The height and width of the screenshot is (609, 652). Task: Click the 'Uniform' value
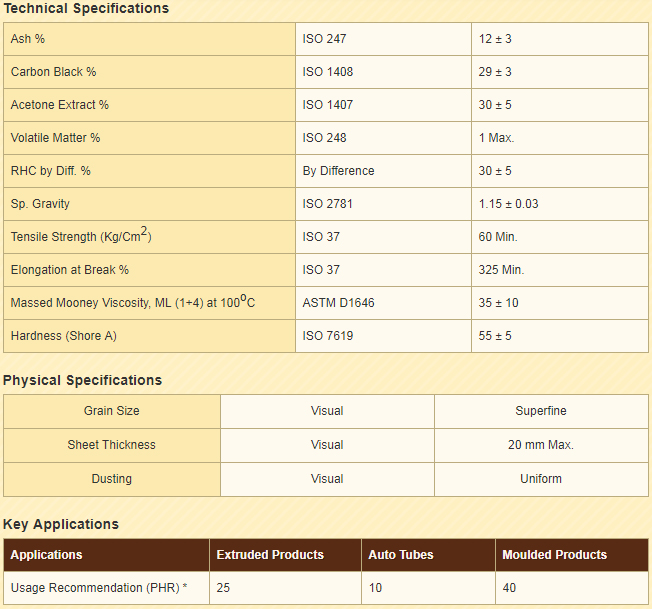pos(541,479)
